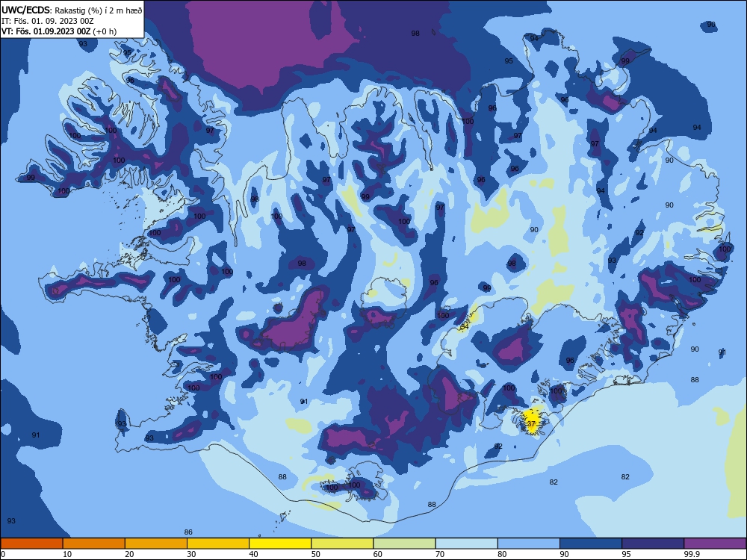Viewport: 747px width, 560px height.
Task: Click the light blue 80–90 legend swatch
Action: coord(529,544)
